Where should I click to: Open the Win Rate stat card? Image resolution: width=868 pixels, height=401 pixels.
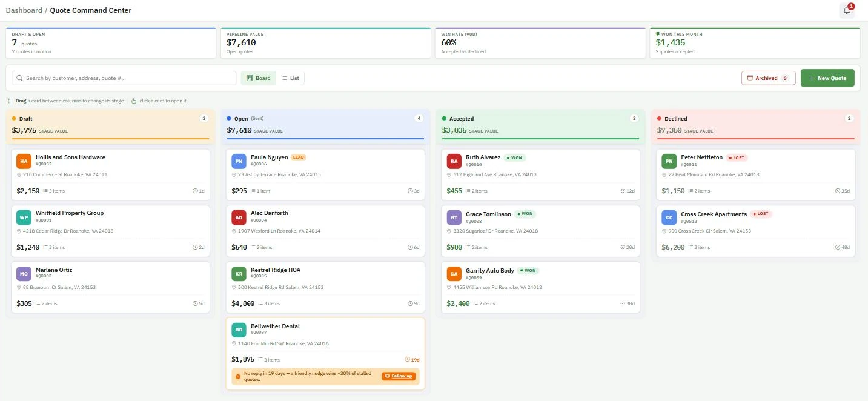pos(540,43)
